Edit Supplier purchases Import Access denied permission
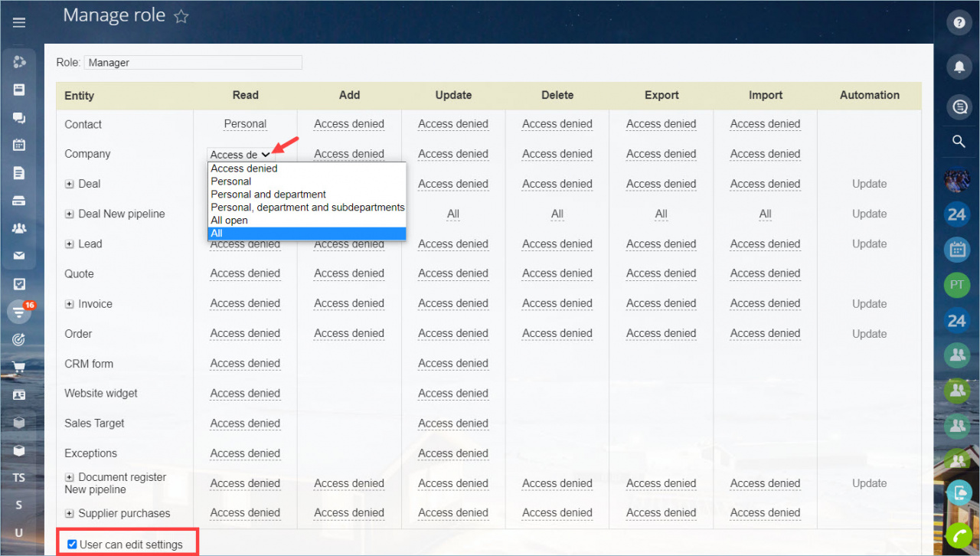The width and height of the screenshot is (980, 556). pos(766,513)
